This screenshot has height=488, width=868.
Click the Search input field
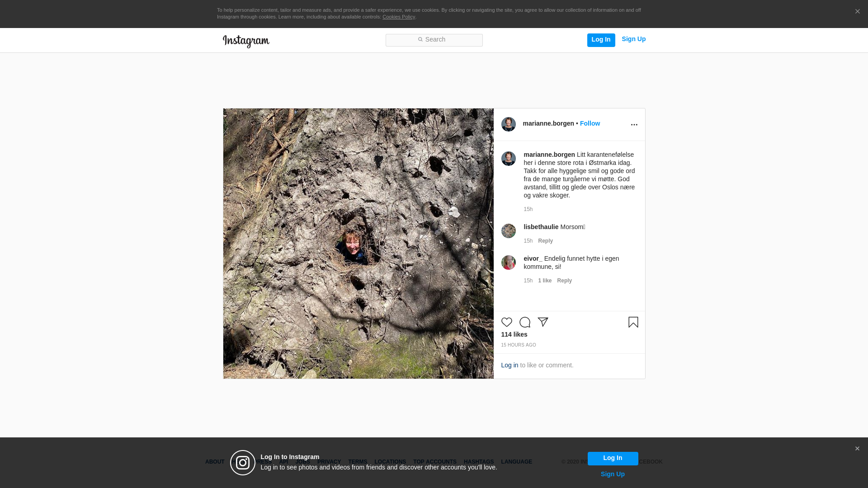point(434,40)
